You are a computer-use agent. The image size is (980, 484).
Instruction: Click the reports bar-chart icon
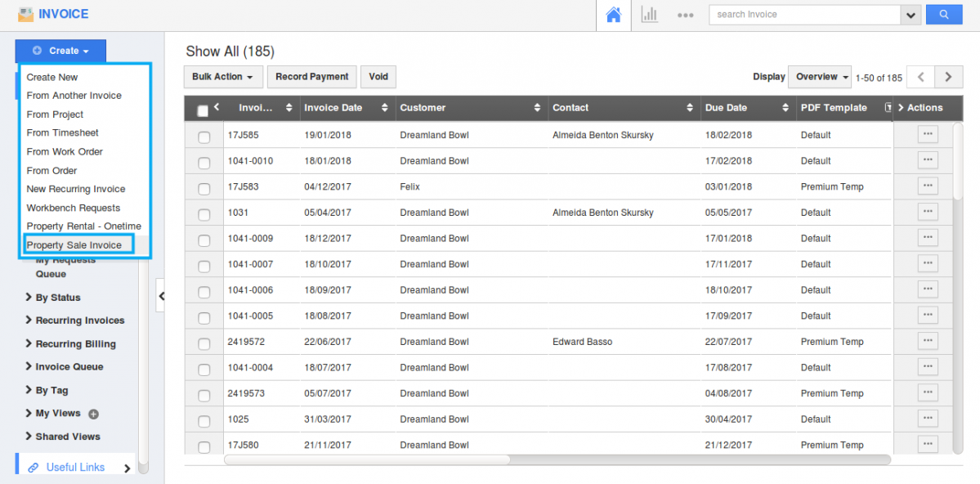(x=649, y=14)
